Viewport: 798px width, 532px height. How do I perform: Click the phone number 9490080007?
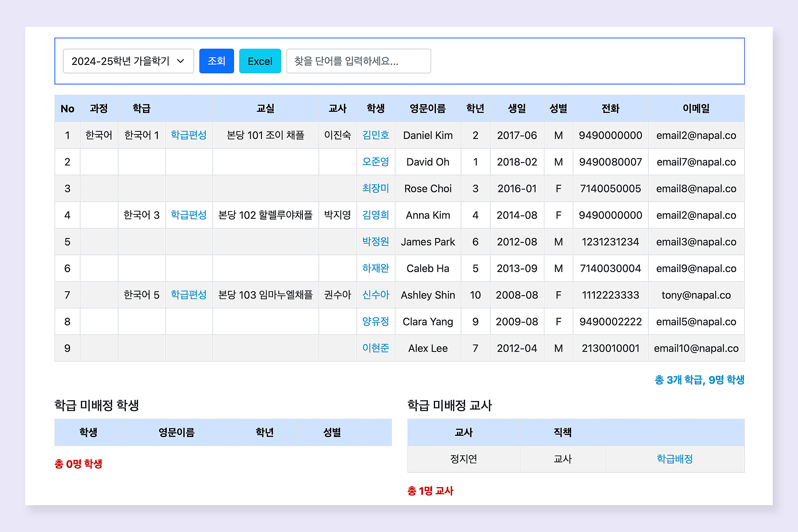pyautogui.click(x=610, y=162)
